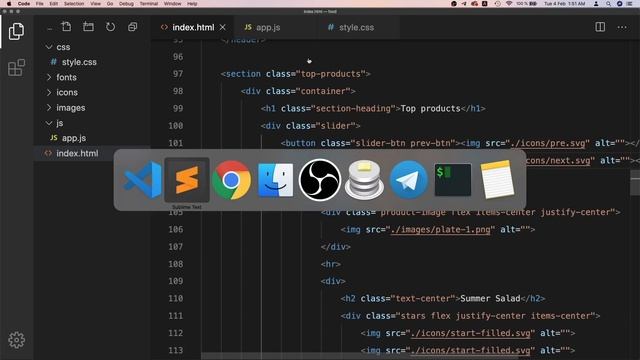Image resolution: width=640 pixels, height=360 pixels.
Task: Select Notes in app switcher
Action: (497, 180)
